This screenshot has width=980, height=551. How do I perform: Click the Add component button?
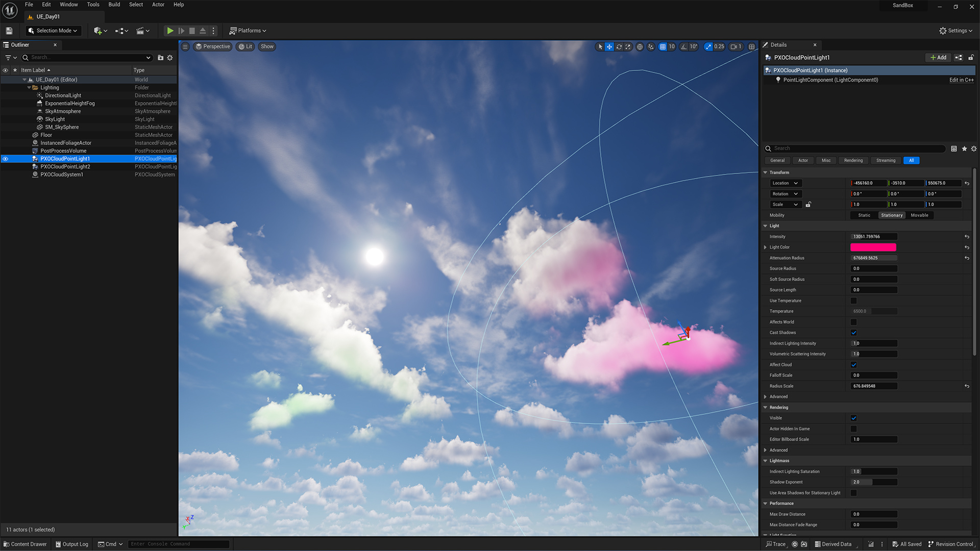pyautogui.click(x=938, y=58)
